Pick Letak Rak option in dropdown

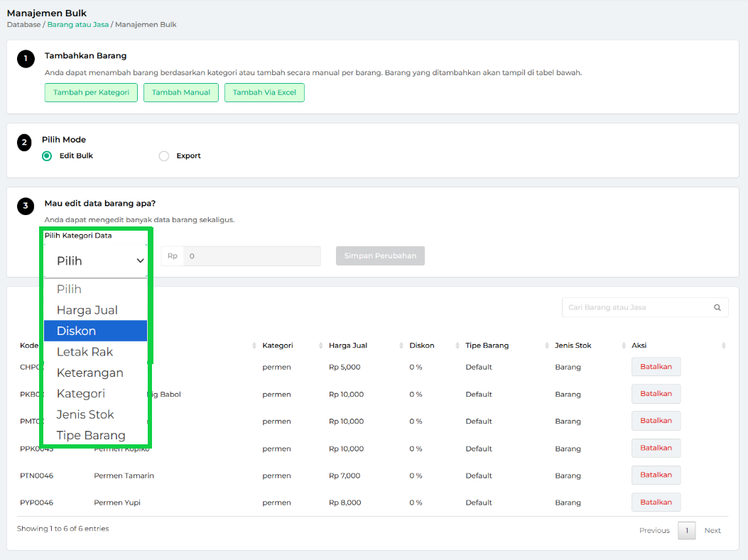point(95,352)
